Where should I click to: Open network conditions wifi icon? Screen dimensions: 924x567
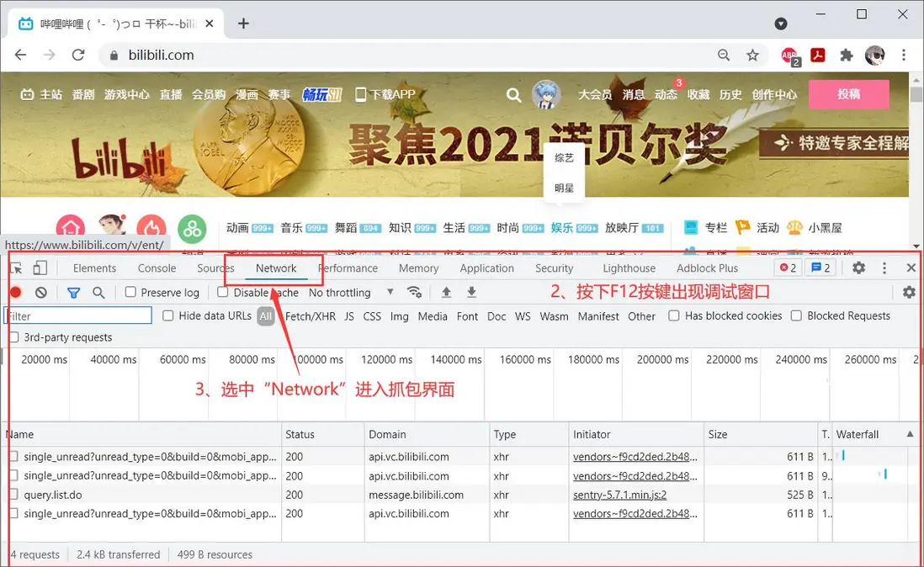coord(414,292)
